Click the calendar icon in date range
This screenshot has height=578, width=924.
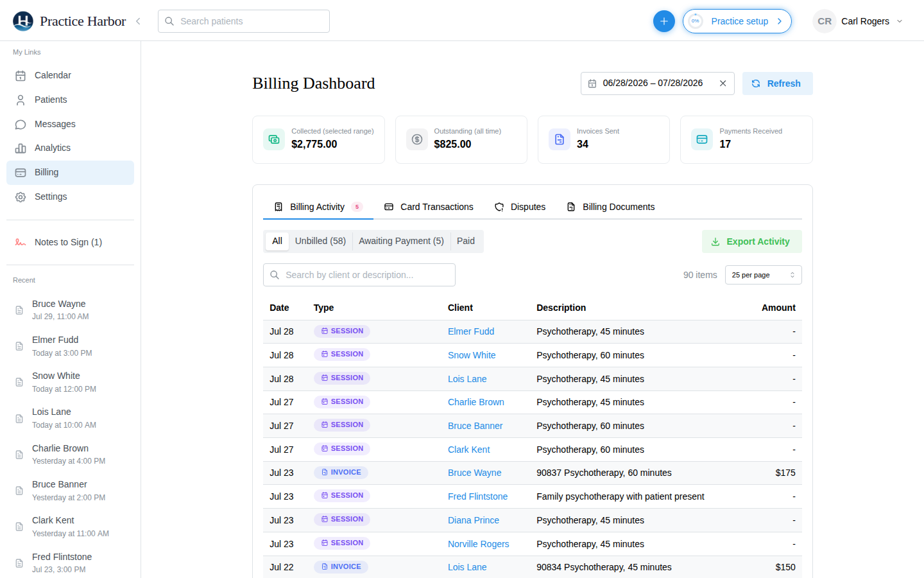pyautogui.click(x=592, y=83)
